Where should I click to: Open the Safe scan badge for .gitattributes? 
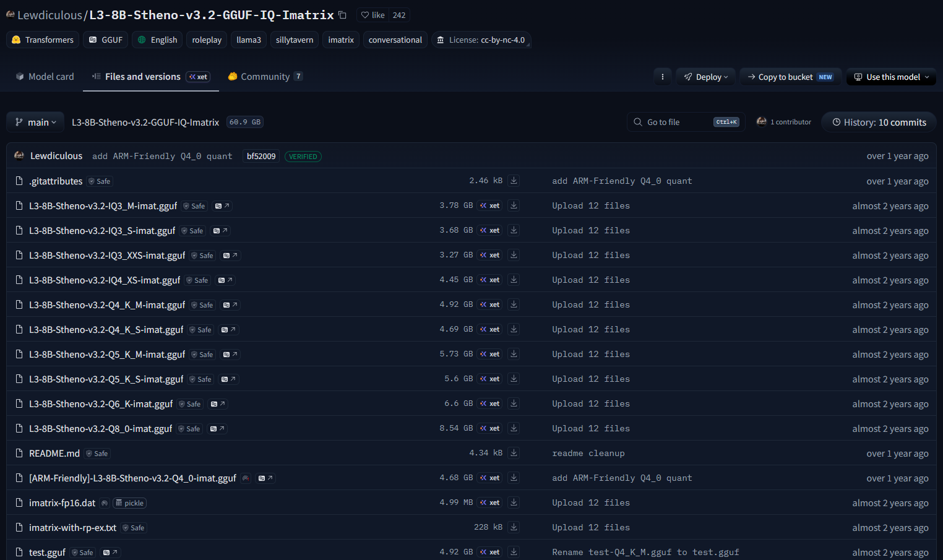[100, 181]
